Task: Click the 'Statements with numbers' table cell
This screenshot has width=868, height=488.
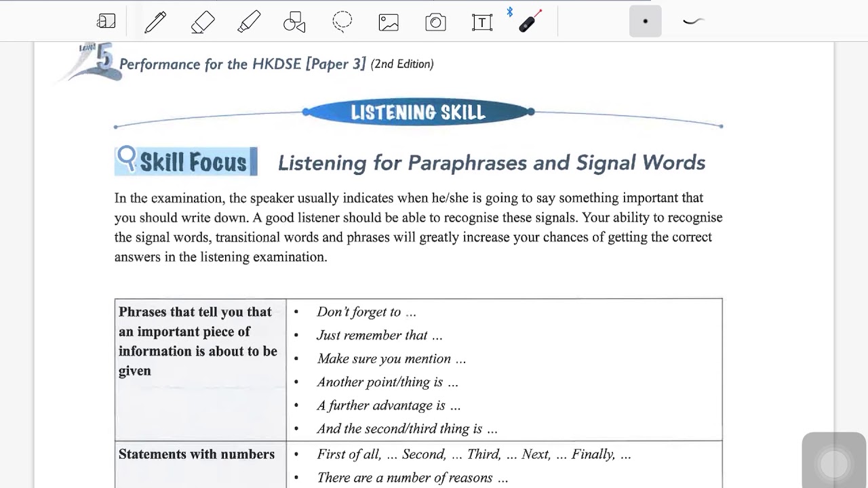Action: coord(197,454)
